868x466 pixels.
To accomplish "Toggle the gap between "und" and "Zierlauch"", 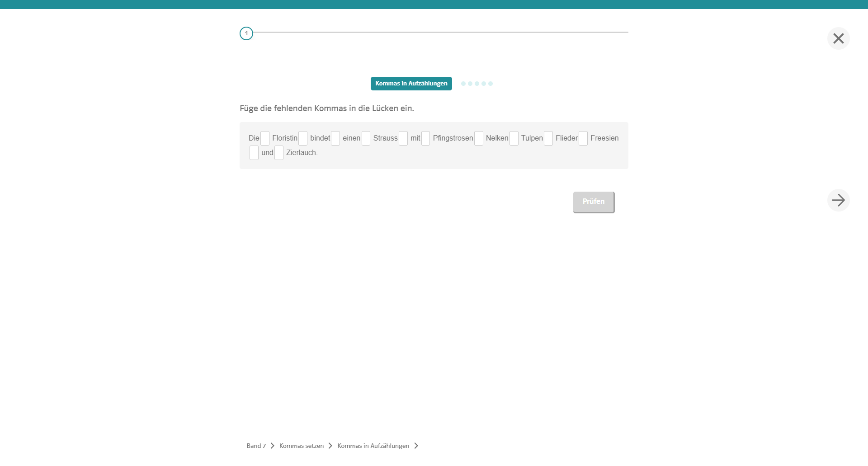I will 279,153.
